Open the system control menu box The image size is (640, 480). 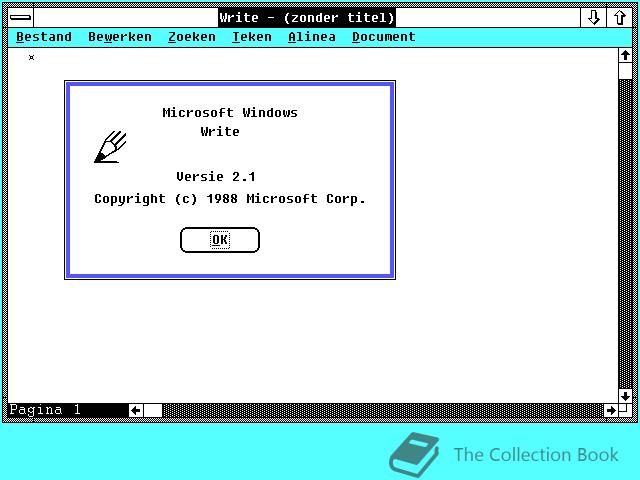pos(20,18)
